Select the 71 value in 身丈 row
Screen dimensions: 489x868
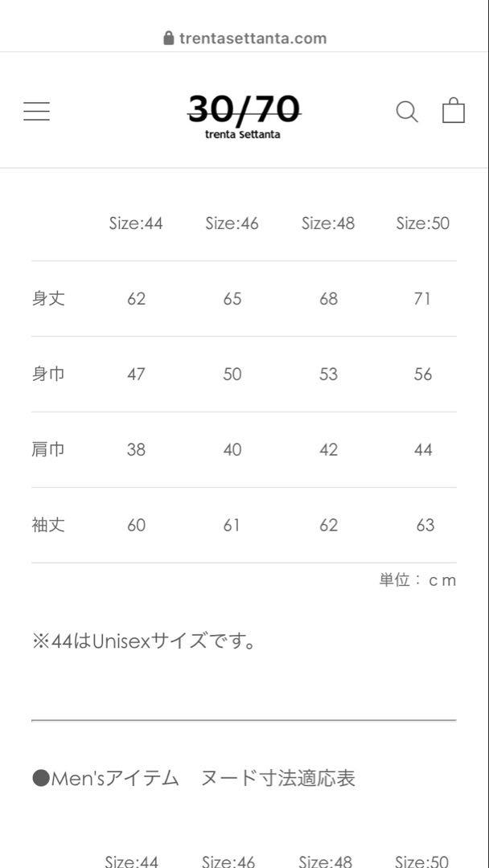[x=422, y=299]
